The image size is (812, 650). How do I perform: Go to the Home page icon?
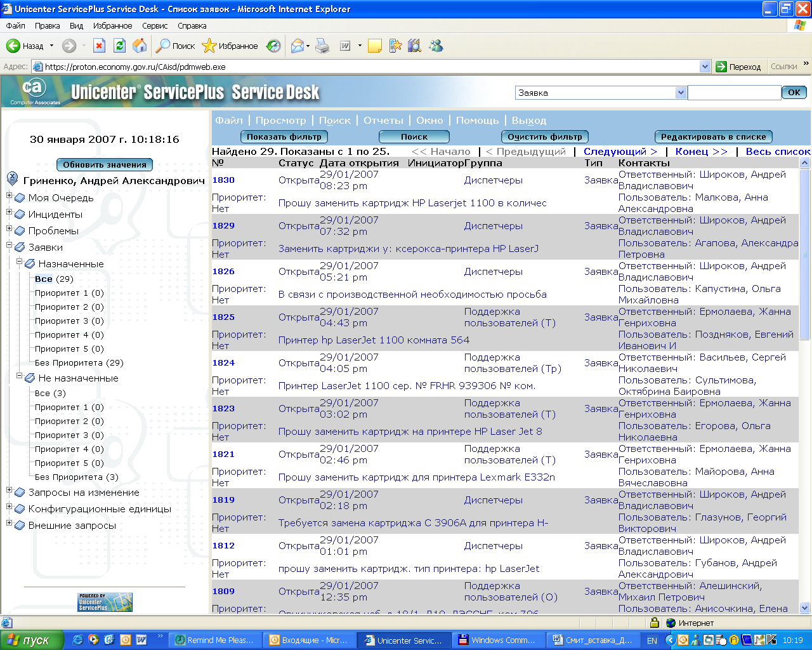click(x=140, y=46)
